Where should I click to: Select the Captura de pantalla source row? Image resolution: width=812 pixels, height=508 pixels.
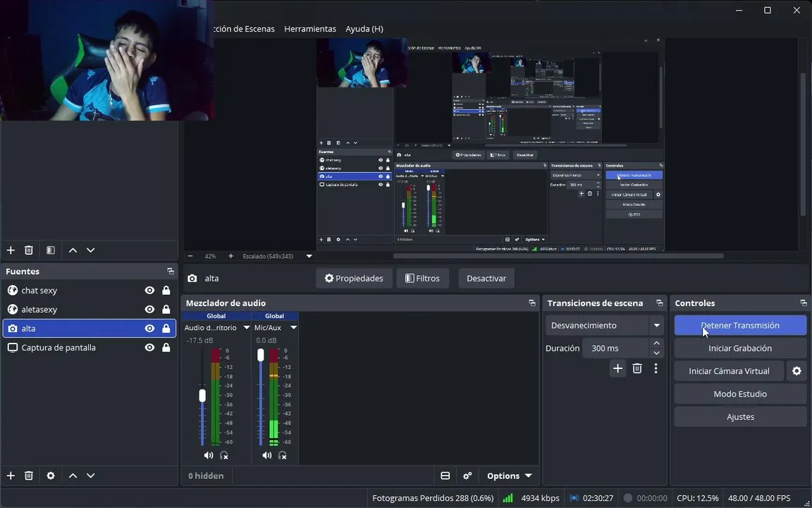(x=89, y=347)
